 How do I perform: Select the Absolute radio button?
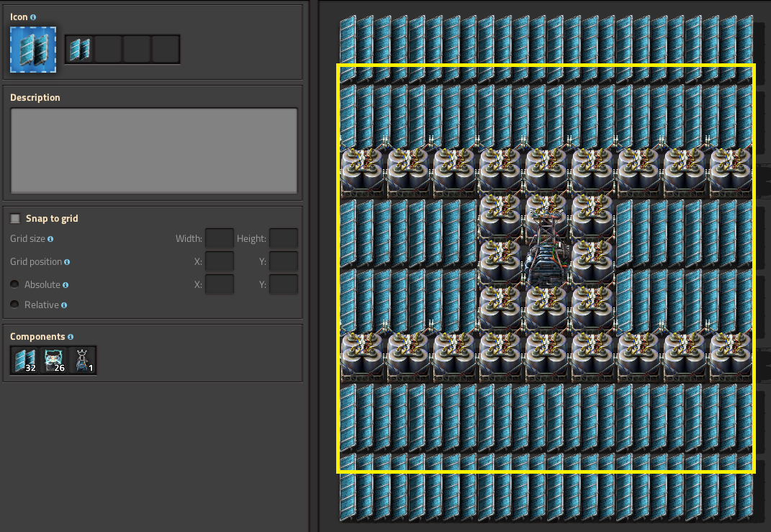14,284
